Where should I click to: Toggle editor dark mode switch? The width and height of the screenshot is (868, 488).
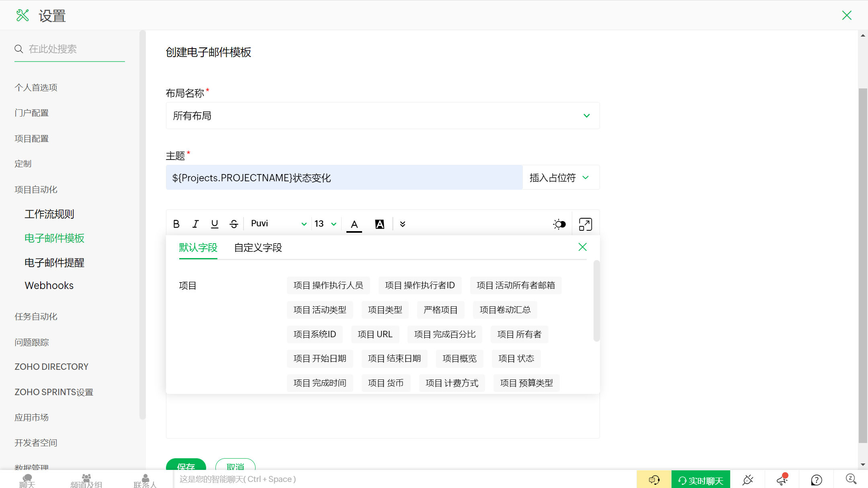pyautogui.click(x=559, y=224)
